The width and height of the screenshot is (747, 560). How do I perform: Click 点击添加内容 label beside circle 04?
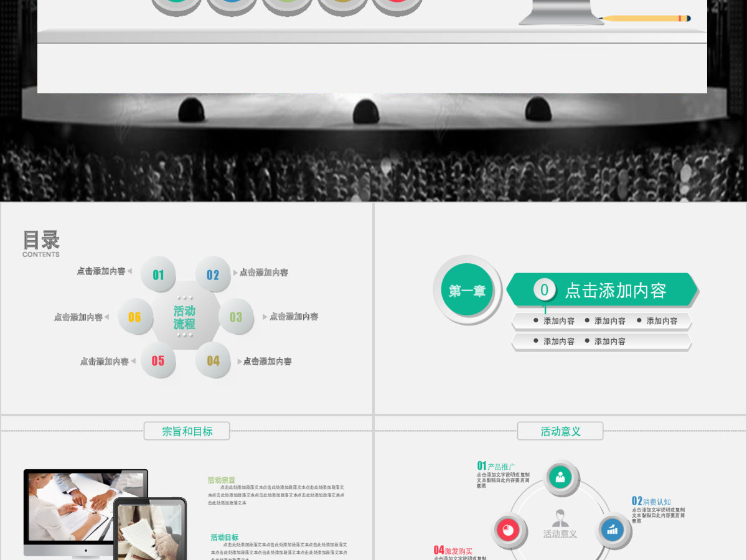(268, 361)
